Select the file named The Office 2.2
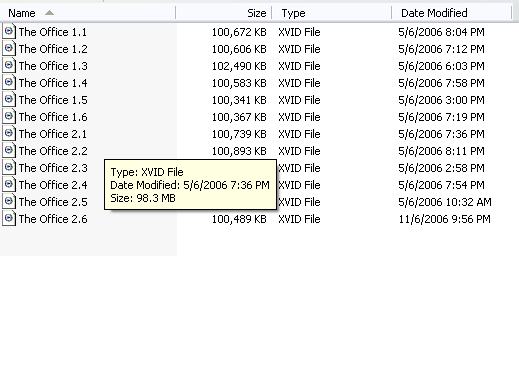Viewport: 519px width, 384px height. click(x=53, y=151)
